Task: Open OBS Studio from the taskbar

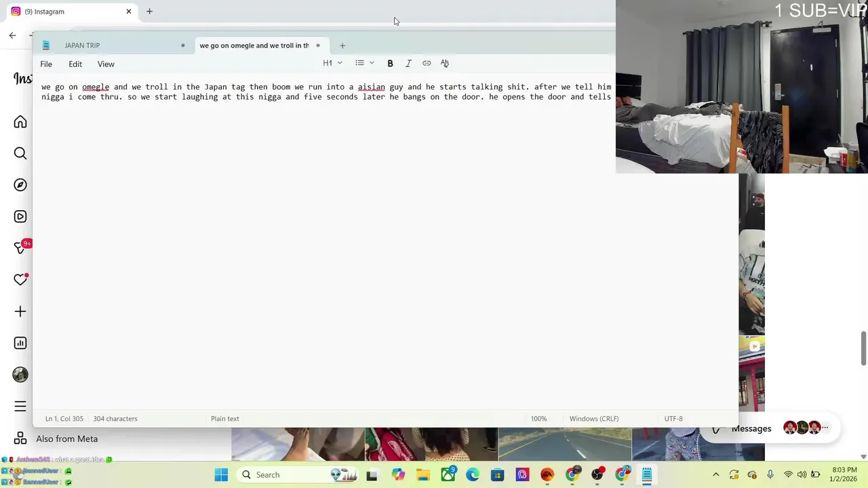Action: tap(597, 475)
